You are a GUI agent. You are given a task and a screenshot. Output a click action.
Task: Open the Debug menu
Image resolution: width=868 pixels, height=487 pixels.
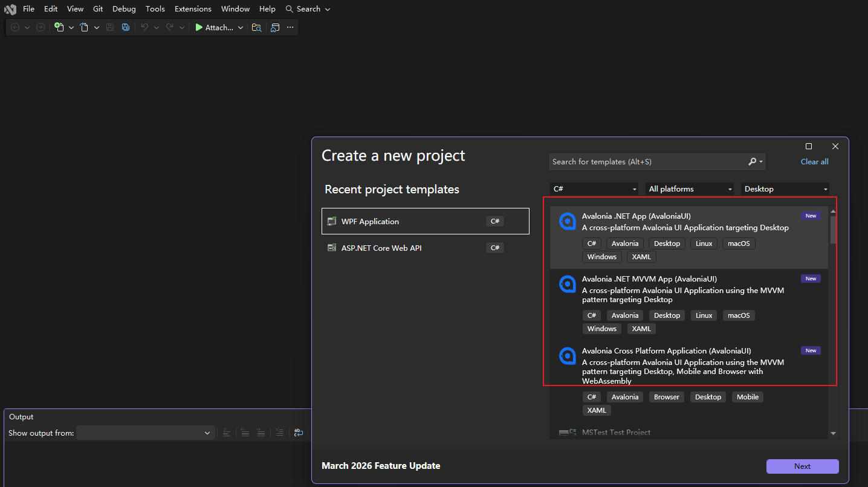coord(124,9)
